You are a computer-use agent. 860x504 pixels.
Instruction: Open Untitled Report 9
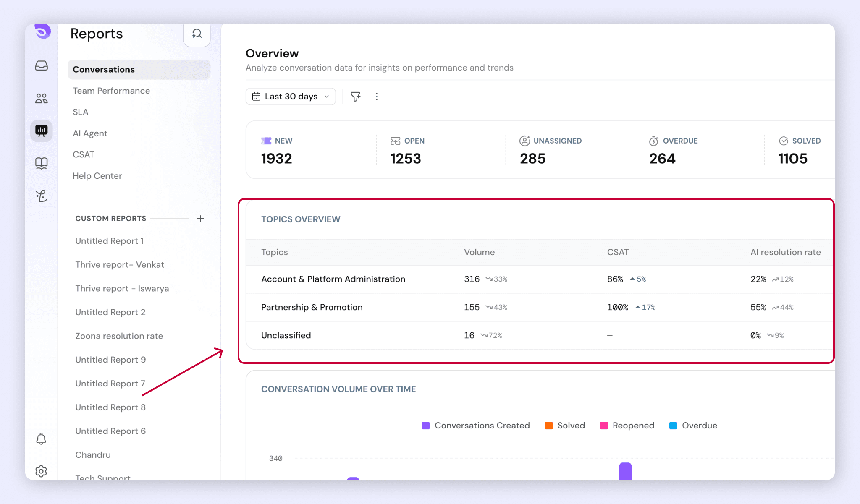tap(110, 360)
